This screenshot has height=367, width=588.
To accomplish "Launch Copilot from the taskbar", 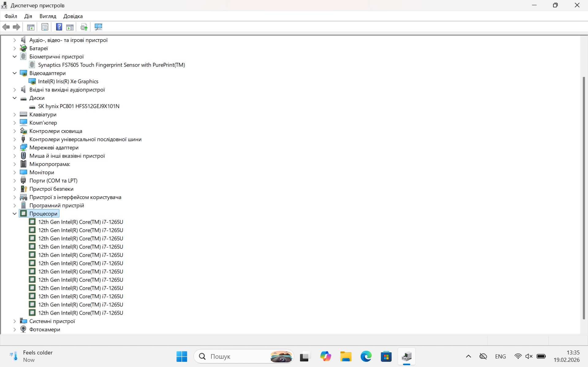I will [x=325, y=356].
